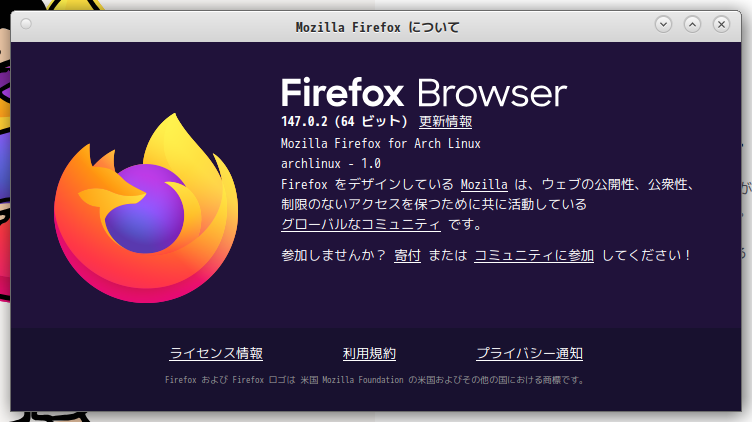
Task: Open the プライバシー通知 privacy notice
Action: 529,353
